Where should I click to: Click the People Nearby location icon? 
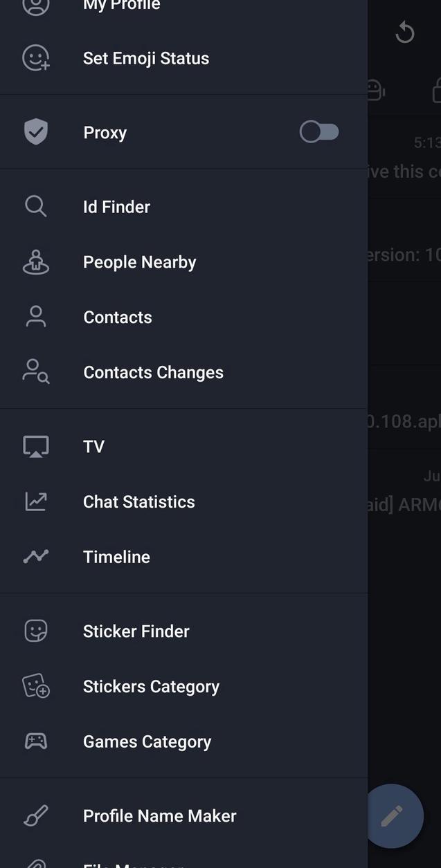coord(35,261)
